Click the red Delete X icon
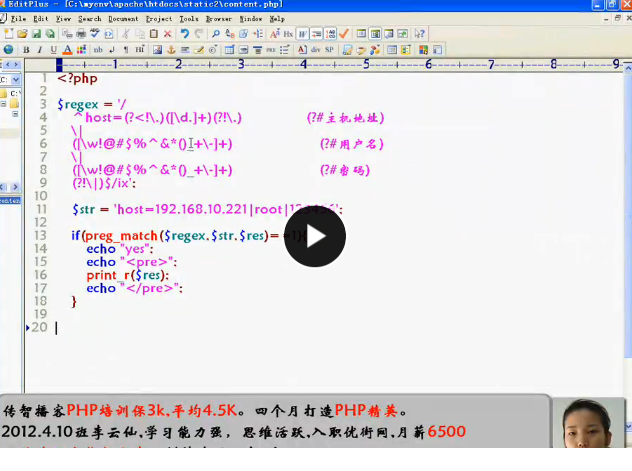 (x=168, y=34)
